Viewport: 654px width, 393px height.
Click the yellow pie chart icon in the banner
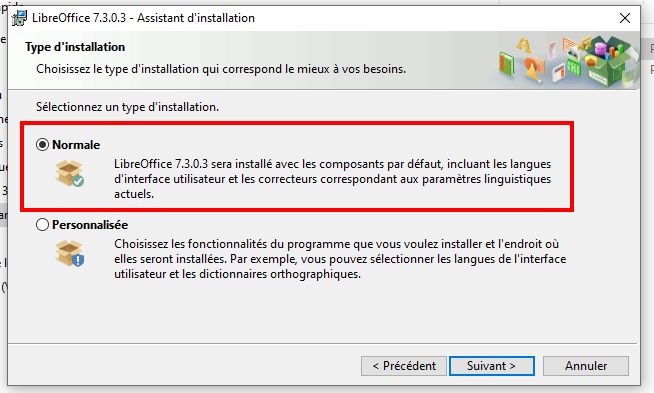(591, 61)
